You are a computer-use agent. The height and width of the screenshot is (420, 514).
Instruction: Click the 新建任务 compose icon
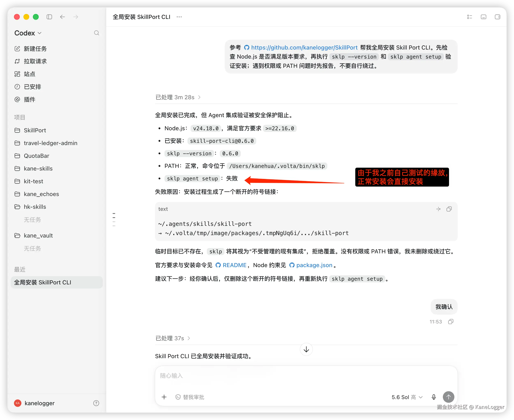(x=17, y=49)
